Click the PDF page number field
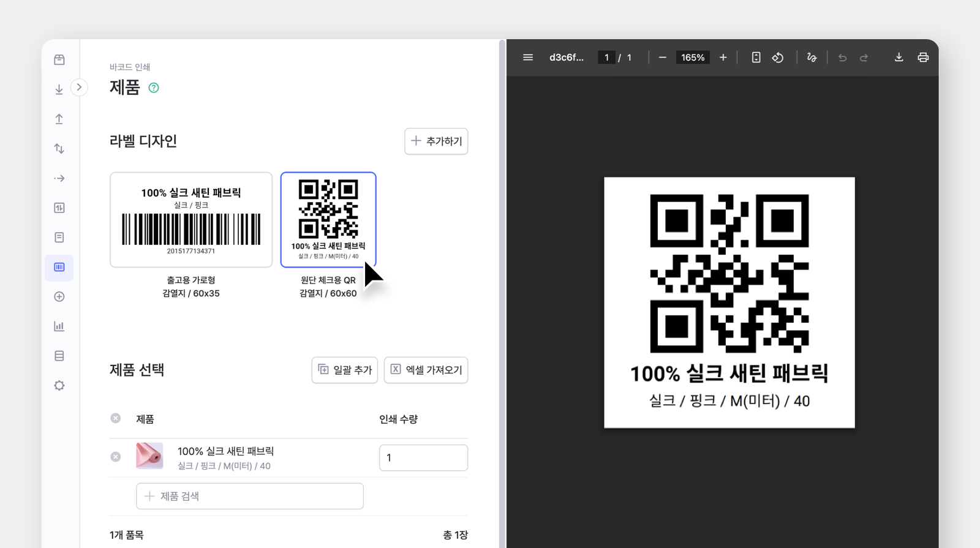This screenshot has height=548, width=980. click(x=606, y=58)
